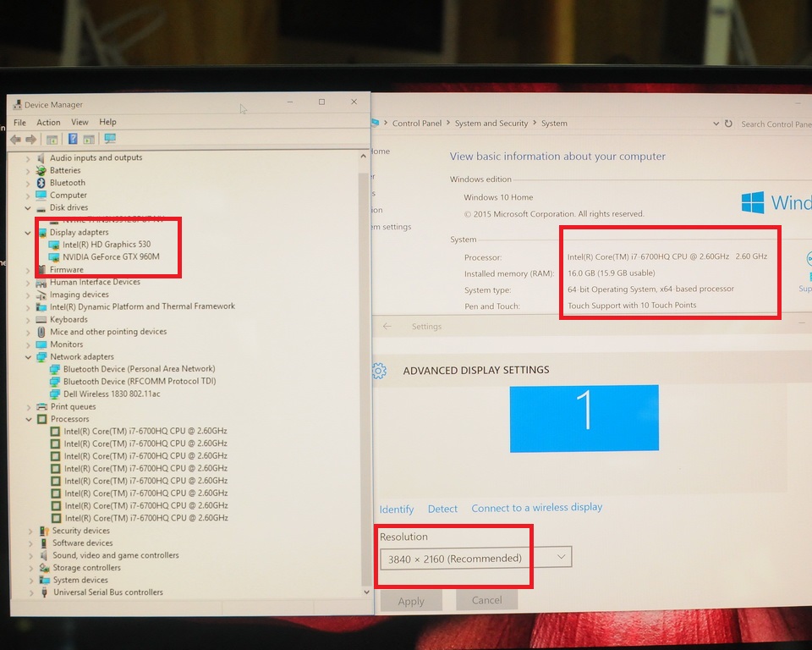Click the Mice and other pointing devices icon
The width and height of the screenshot is (812, 650).
coord(41,332)
